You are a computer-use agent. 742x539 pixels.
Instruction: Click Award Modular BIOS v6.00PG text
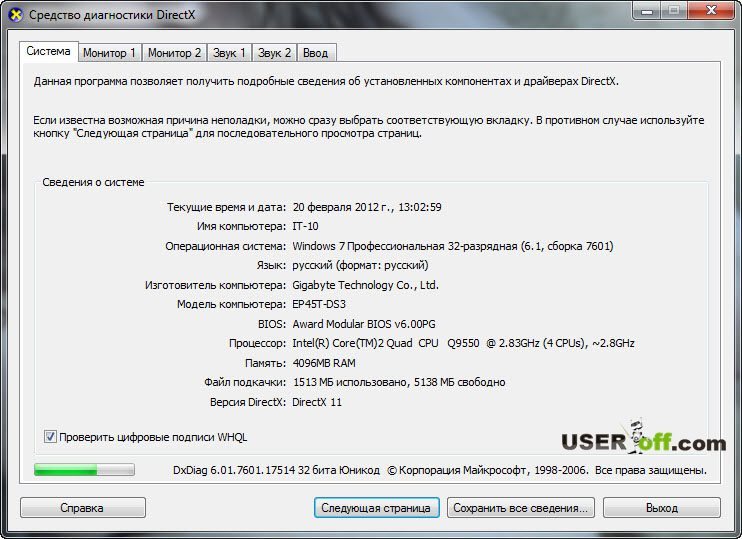point(364,324)
